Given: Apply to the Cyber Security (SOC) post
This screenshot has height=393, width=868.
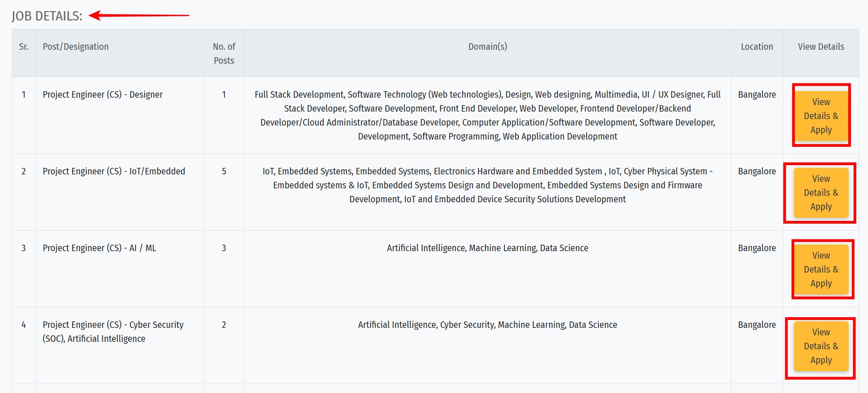Looking at the screenshot, I should point(821,346).
